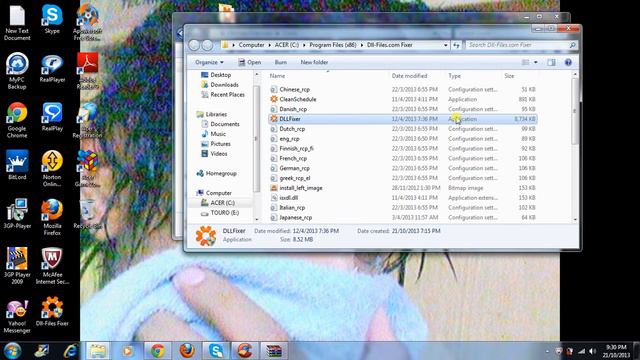Refresh the Dll-Files.com Fixer folder

(x=456, y=45)
